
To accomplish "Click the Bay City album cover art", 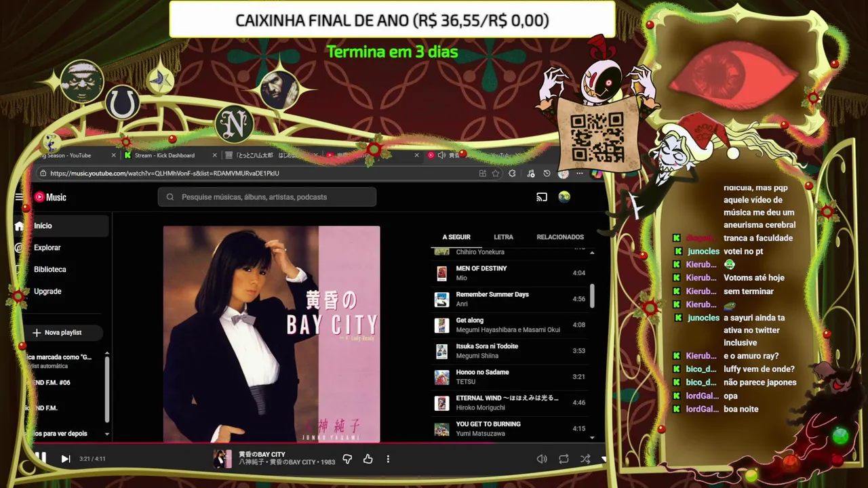I will click(271, 334).
